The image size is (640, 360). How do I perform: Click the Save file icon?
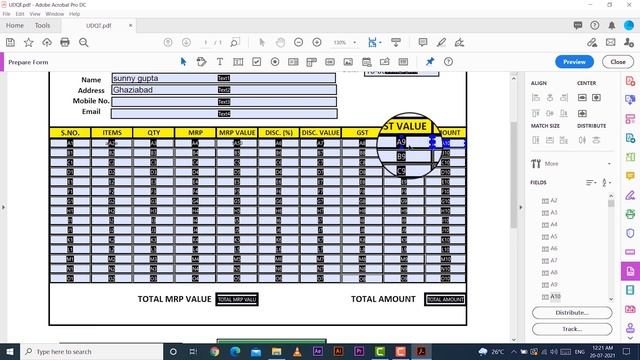click(x=10, y=42)
